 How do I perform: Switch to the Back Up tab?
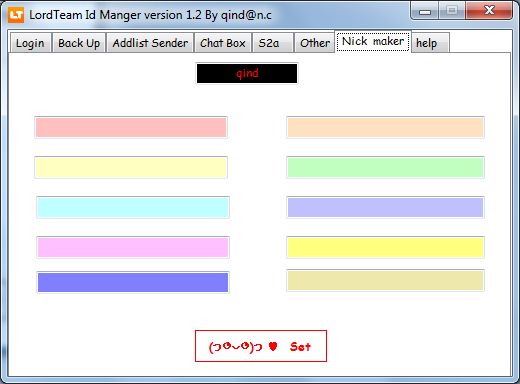coord(79,43)
